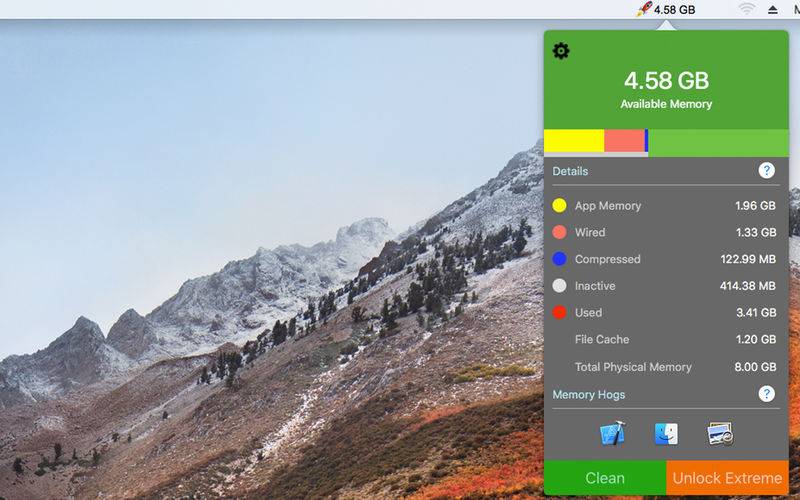Click the 8.00 GB value
Image resolution: width=800 pixels, height=500 pixels.
point(755,367)
